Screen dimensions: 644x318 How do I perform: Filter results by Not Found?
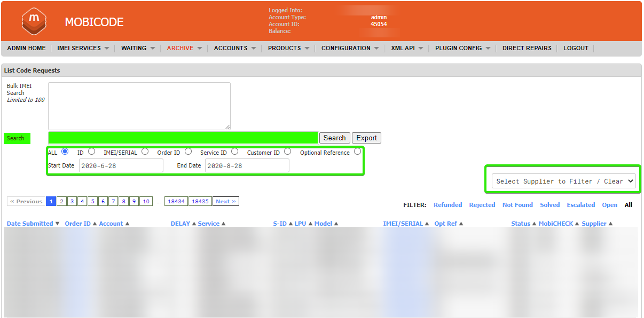517,205
